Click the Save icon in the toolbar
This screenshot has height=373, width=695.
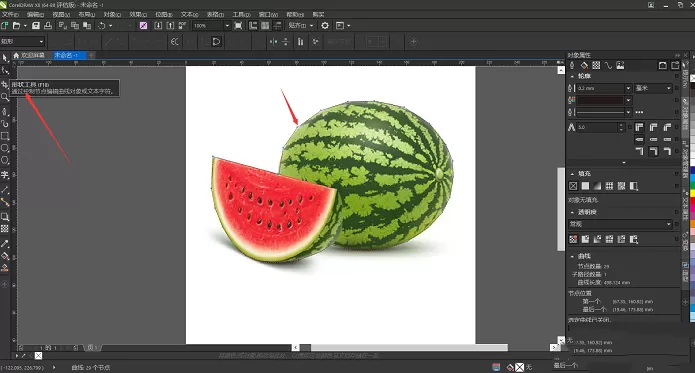click(x=36, y=26)
